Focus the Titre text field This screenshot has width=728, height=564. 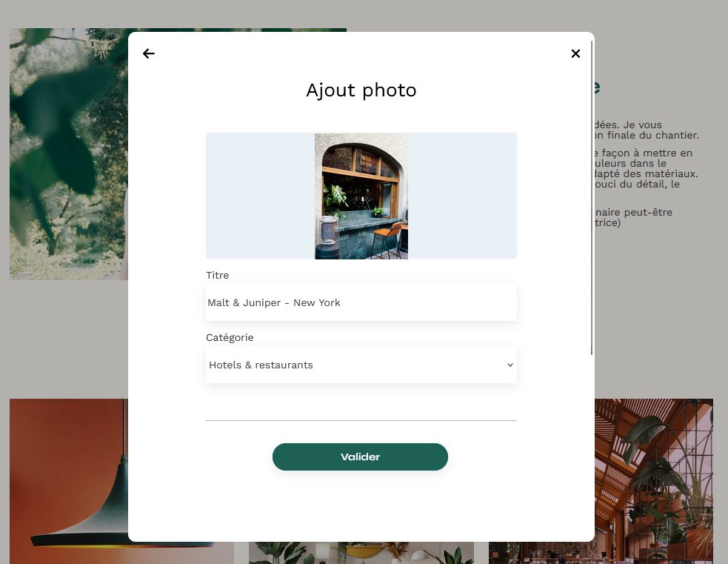(x=361, y=302)
